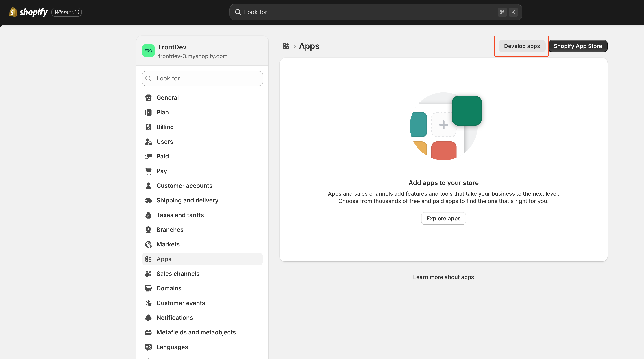Click the Languages translate icon
The height and width of the screenshot is (359, 644).
(x=148, y=347)
